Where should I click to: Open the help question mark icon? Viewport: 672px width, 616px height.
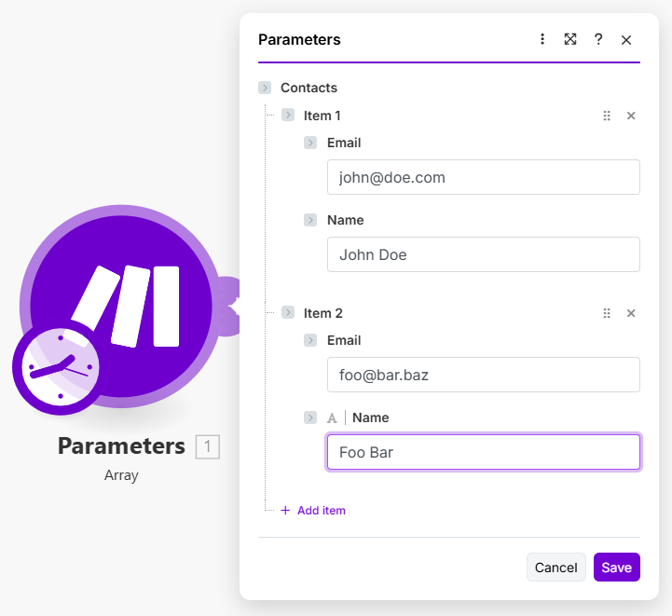598,39
